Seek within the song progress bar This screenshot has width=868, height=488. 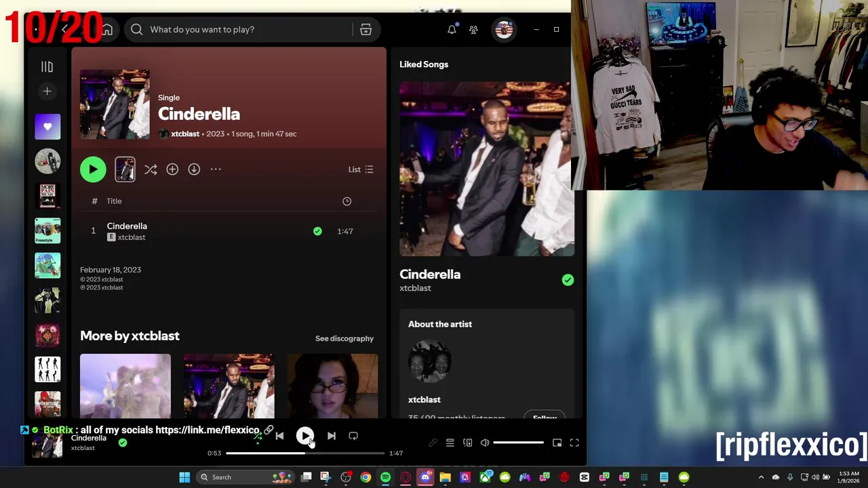(x=305, y=453)
